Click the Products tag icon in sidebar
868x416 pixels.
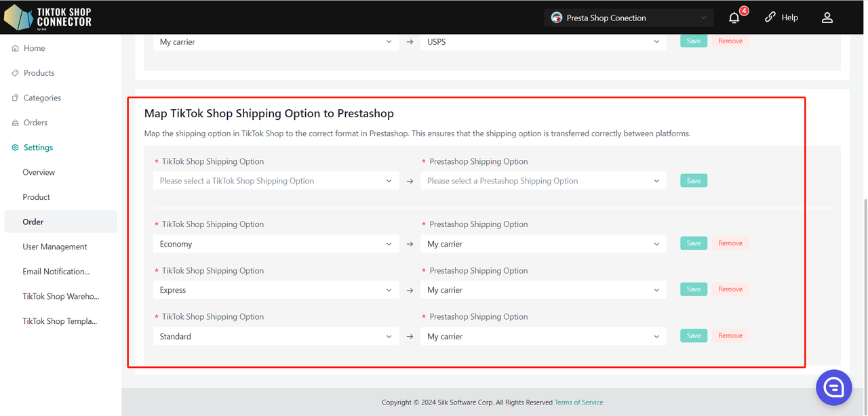(16, 73)
